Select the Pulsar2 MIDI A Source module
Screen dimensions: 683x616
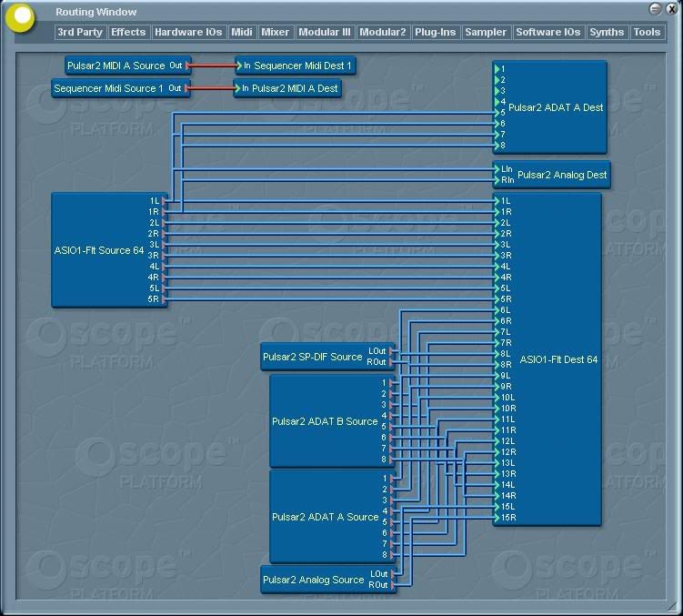click(x=128, y=66)
